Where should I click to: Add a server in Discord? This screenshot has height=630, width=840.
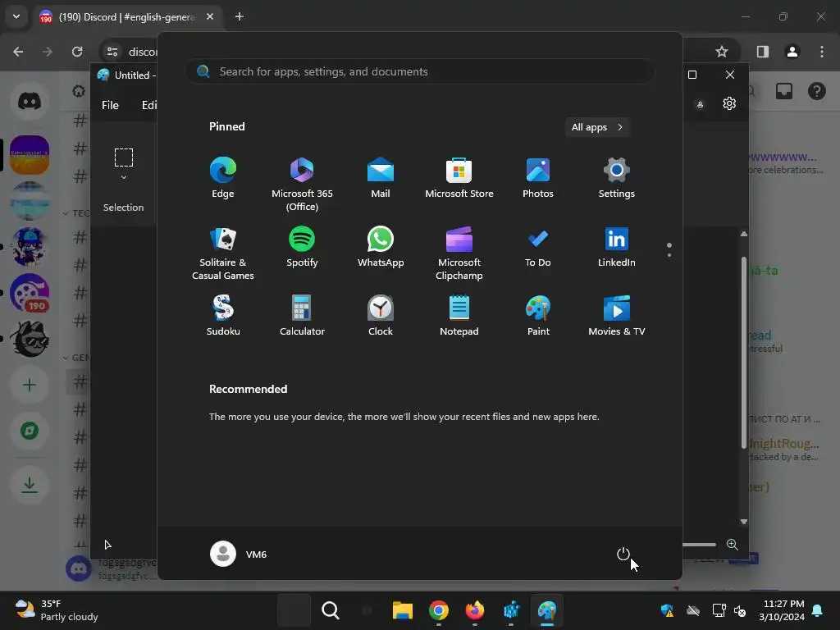(x=30, y=385)
